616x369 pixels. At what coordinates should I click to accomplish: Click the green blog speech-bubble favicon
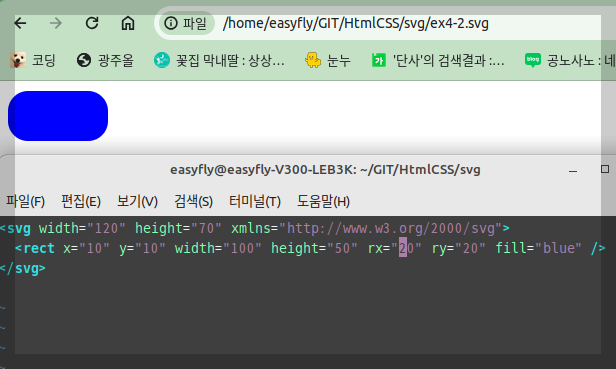click(x=533, y=60)
